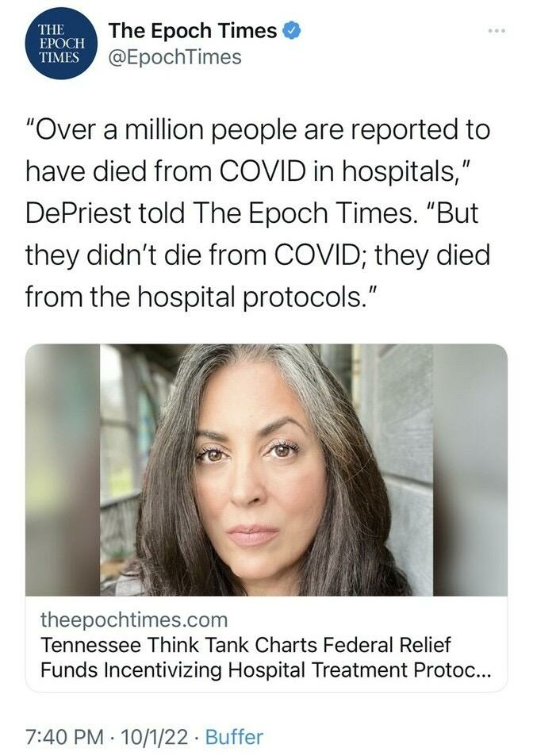Open the @EpochTimes handle link

click(x=174, y=57)
